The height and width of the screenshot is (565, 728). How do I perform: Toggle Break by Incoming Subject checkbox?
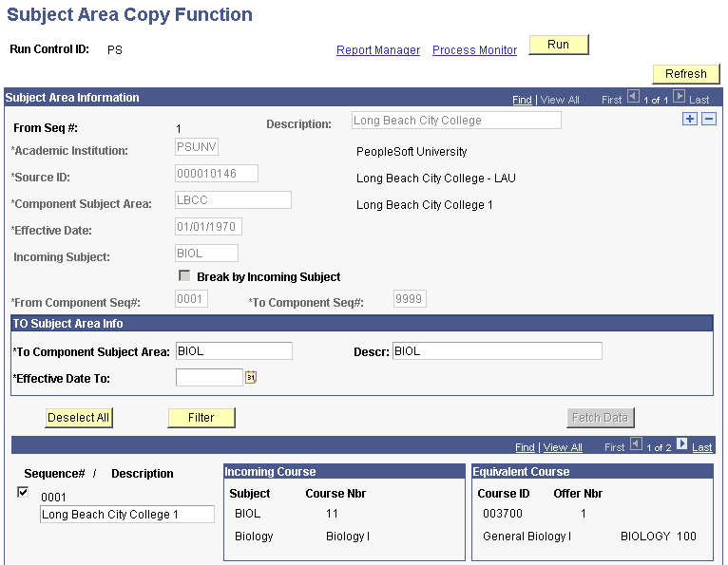(x=184, y=276)
